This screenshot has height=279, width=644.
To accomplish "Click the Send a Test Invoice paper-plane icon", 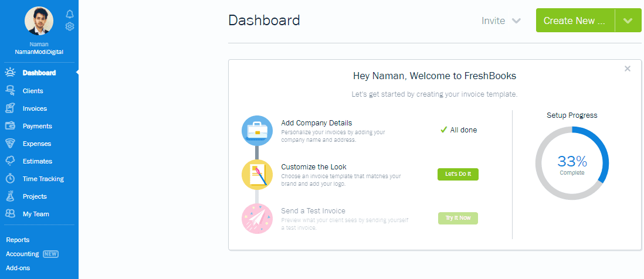I will tap(257, 218).
